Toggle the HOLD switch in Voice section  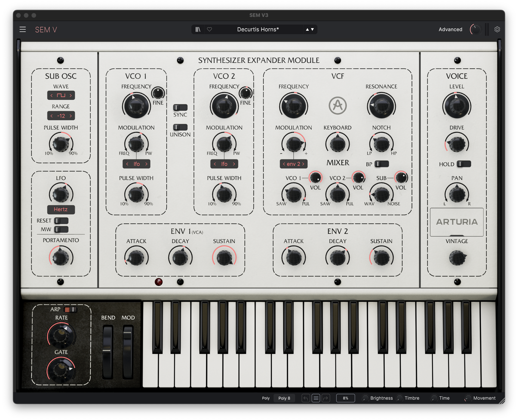[464, 164]
